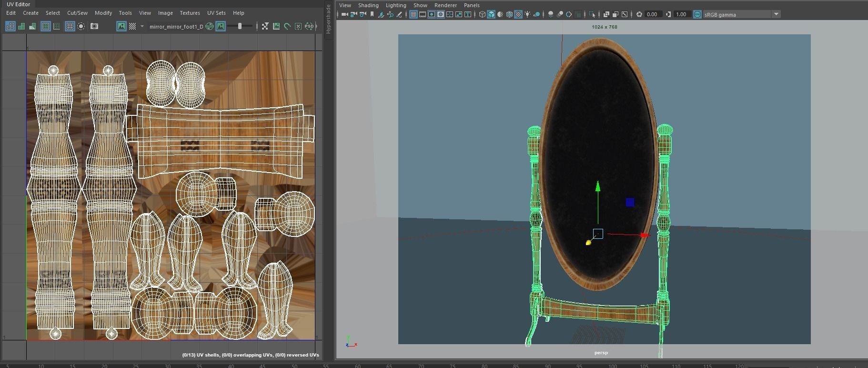Click the isolate select dotted circle icon
Screen dimensions: 868x368
81,26
